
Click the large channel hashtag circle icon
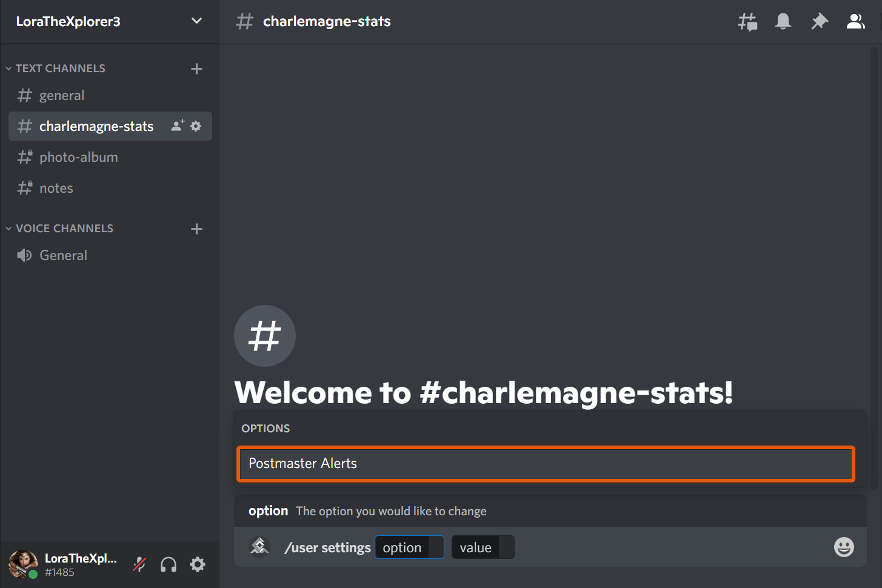tap(265, 336)
